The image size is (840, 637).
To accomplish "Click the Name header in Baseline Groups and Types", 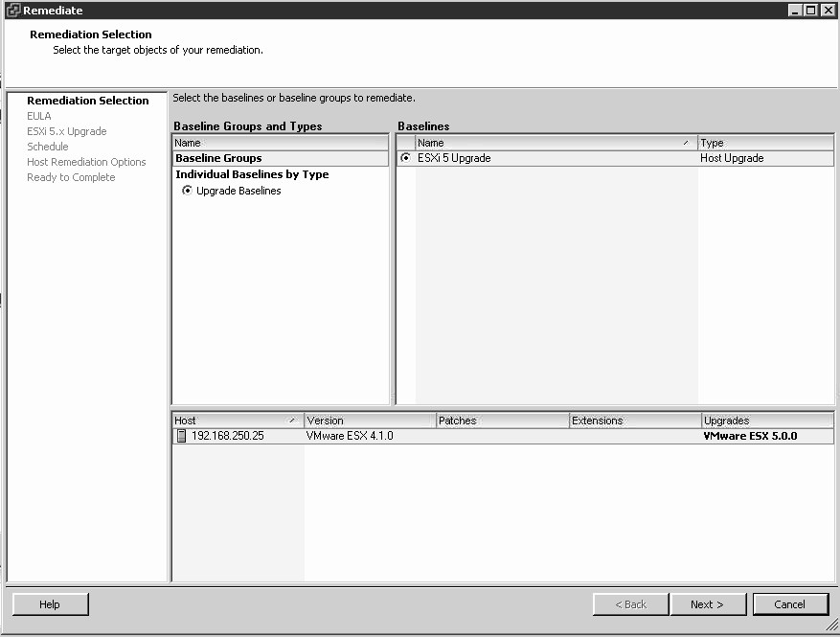I will pyautogui.click(x=281, y=143).
